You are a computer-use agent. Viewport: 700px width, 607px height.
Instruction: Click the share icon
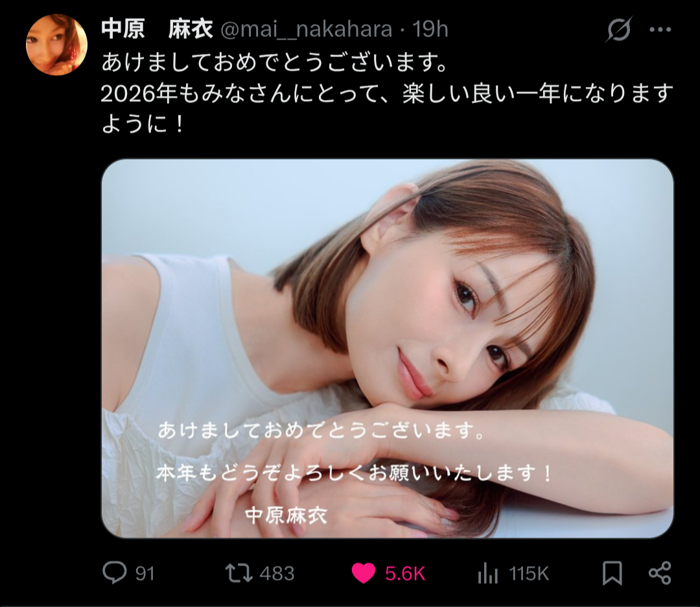coord(660,573)
